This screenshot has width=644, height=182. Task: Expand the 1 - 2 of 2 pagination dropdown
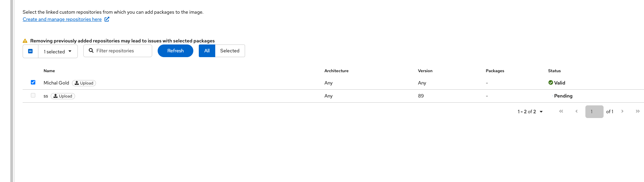coord(530,112)
